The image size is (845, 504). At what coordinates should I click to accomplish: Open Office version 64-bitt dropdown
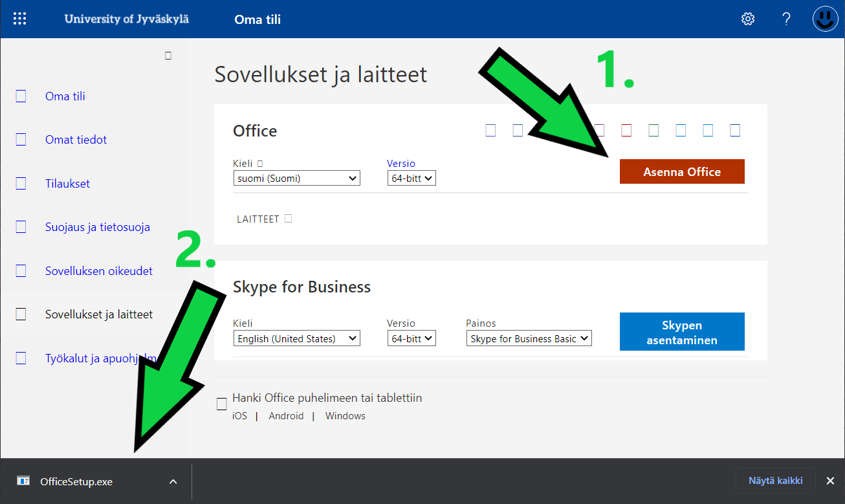point(412,178)
